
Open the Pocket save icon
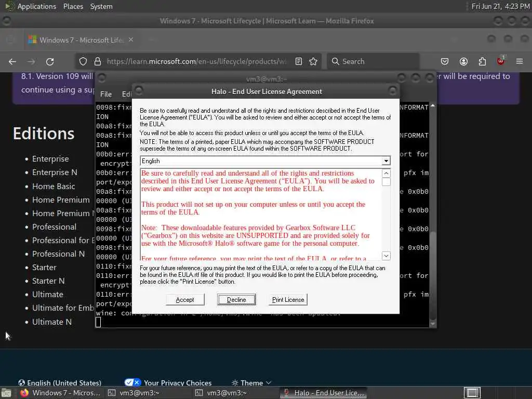click(x=445, y=61)
